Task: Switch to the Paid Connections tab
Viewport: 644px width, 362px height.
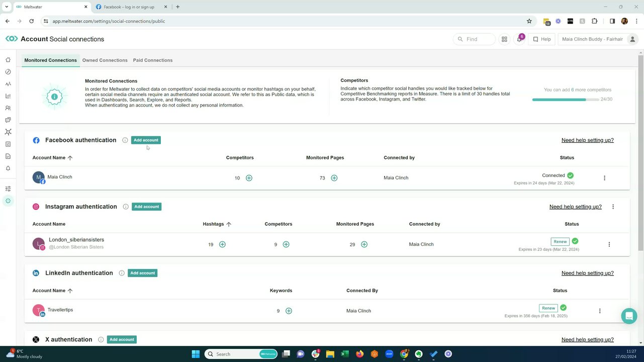Action: [153, 60]
